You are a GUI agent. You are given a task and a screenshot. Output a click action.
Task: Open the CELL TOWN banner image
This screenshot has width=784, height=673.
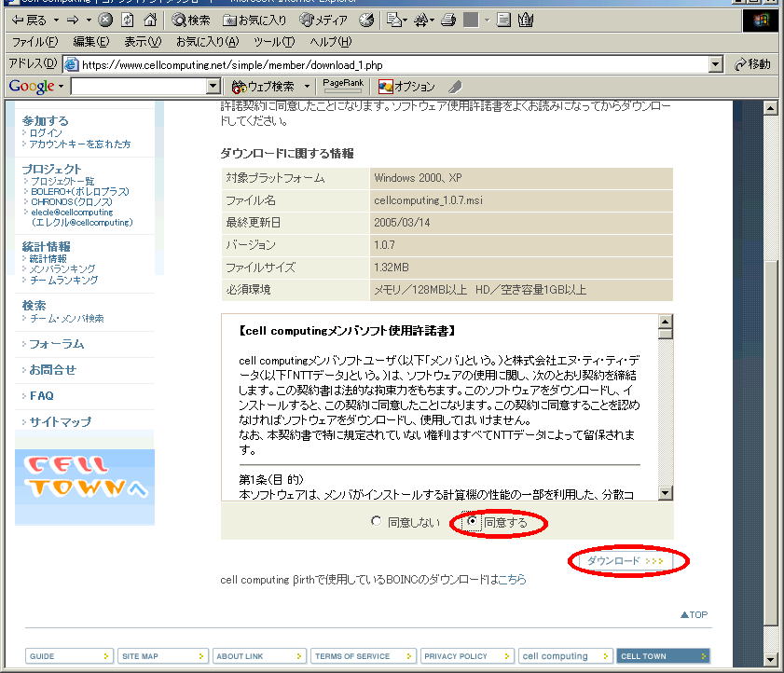[x=85, y=487]
